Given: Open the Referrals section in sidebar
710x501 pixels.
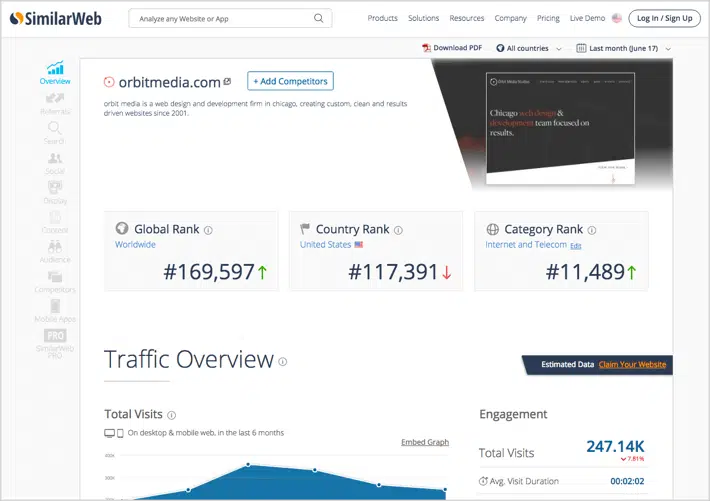Looking at the screenshot, I should point(55,103).
